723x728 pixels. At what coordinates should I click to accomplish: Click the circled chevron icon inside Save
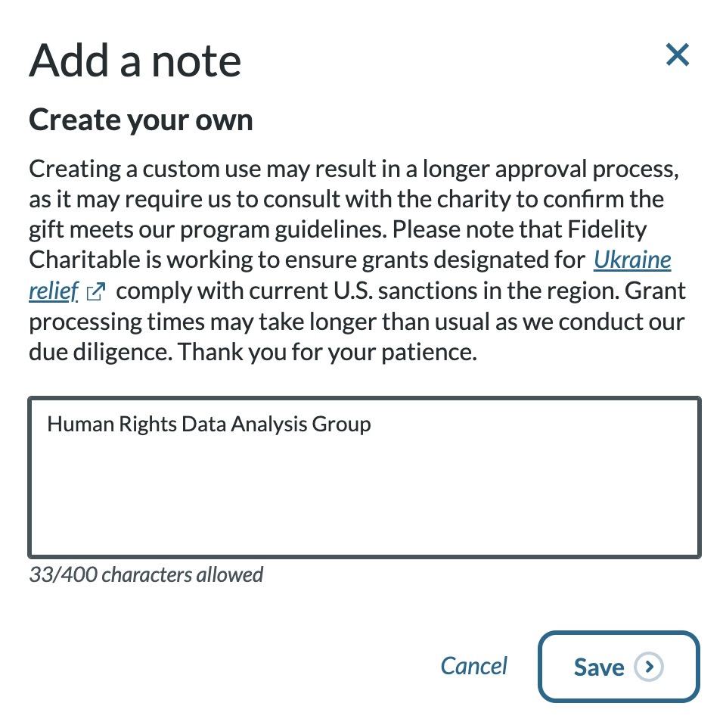[x=649, y=667]
